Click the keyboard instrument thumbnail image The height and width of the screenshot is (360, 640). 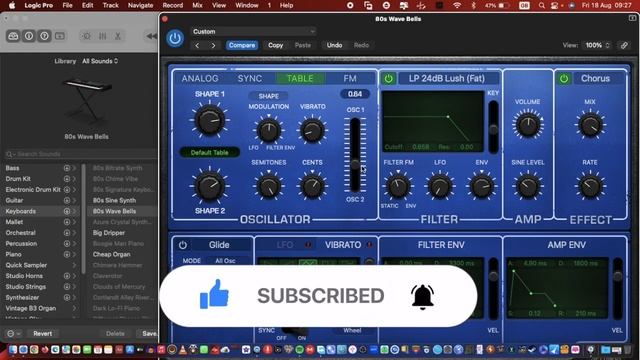click(87, 100)
